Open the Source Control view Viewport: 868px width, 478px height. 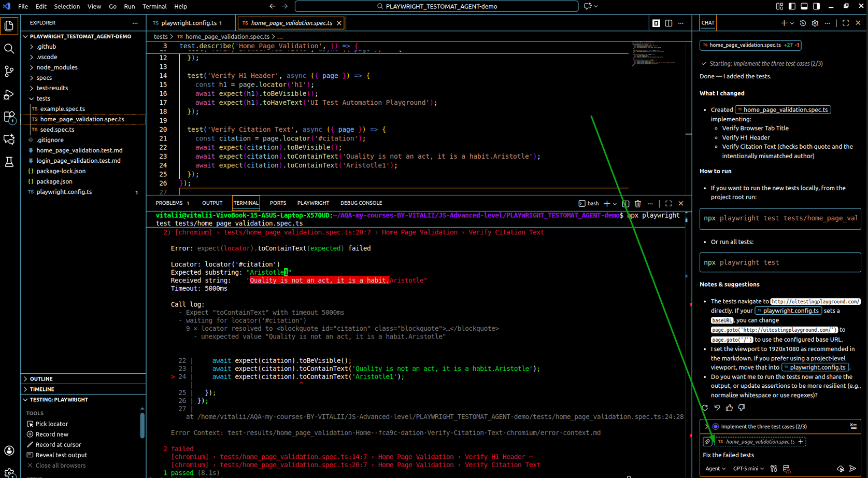tap(9, 71)
